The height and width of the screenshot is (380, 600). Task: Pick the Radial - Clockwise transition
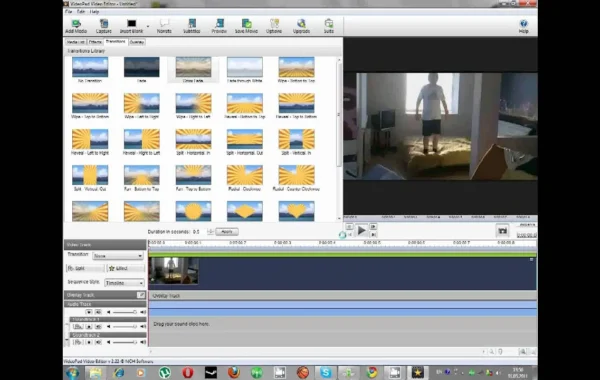pos(245,175)
